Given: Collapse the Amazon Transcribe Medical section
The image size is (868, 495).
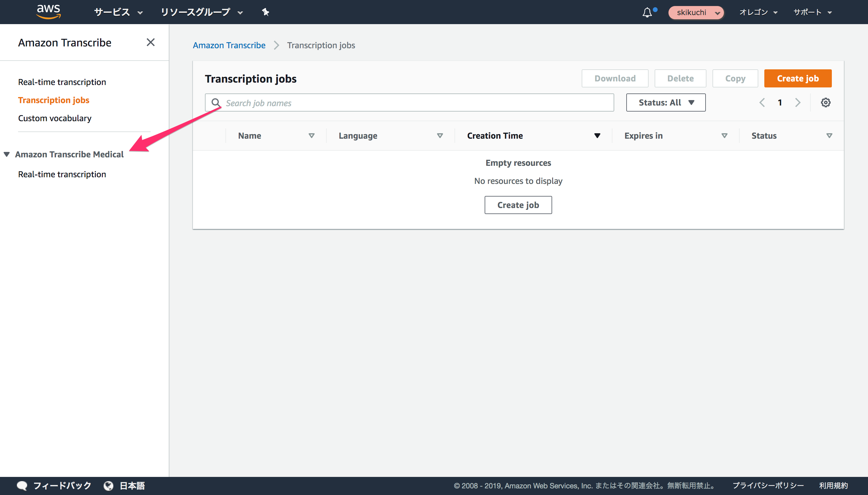Looking at the screenshot, I should [6, 154].
